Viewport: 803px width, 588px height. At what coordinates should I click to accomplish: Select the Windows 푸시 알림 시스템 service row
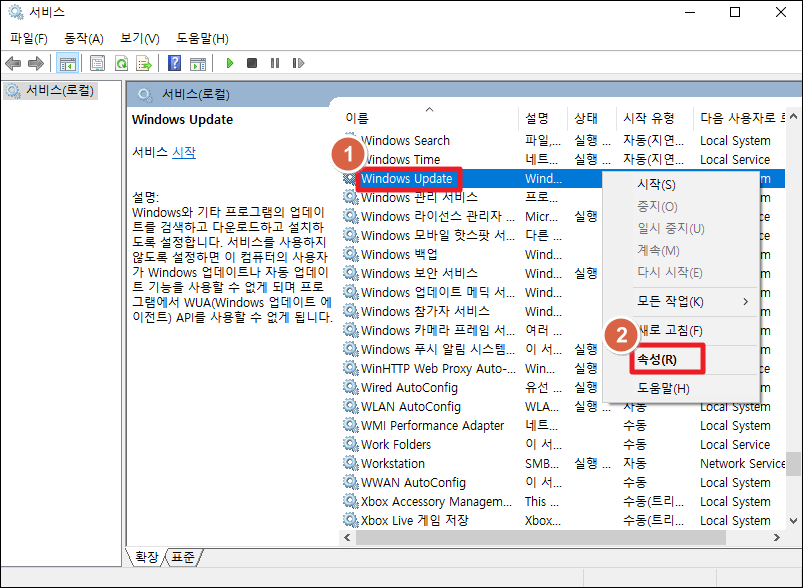coord(438,349)
